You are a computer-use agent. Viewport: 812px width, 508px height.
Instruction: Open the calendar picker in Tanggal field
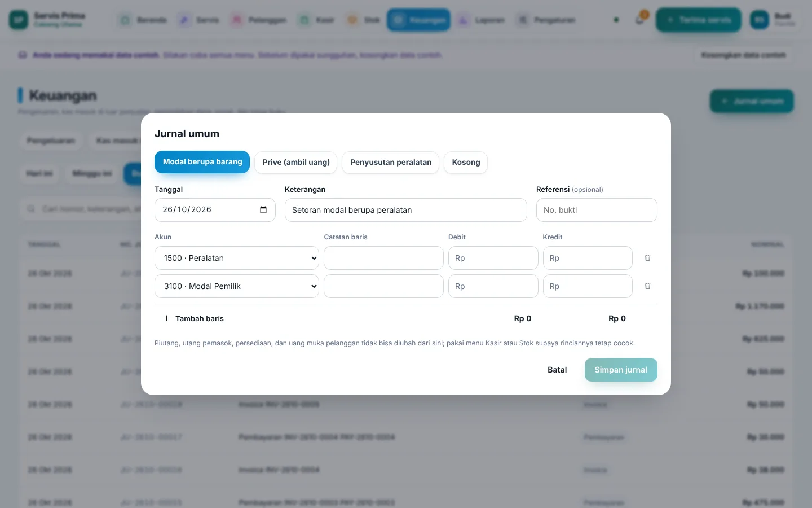(263, 210)
